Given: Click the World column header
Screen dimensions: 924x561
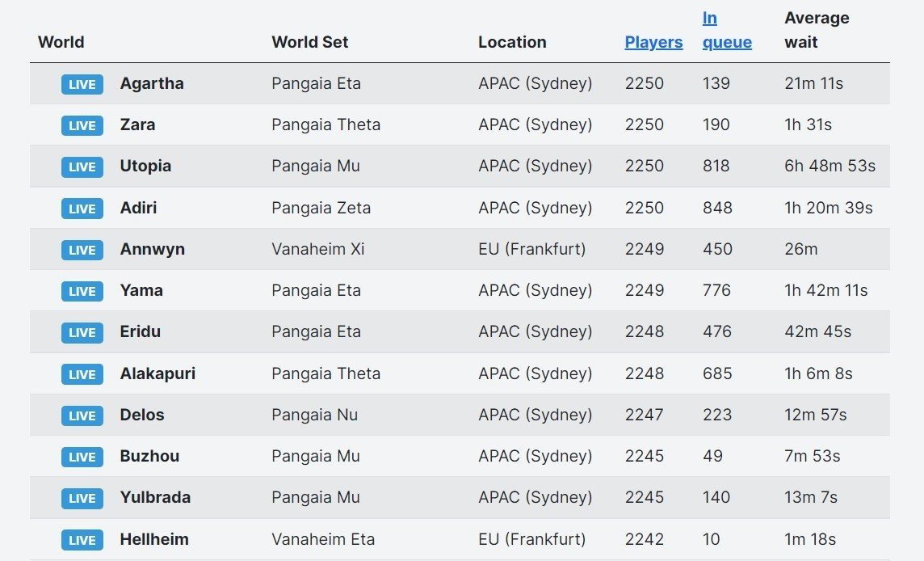Looking at the screenshot, I should pyautogui.click(x=61, y=42).
